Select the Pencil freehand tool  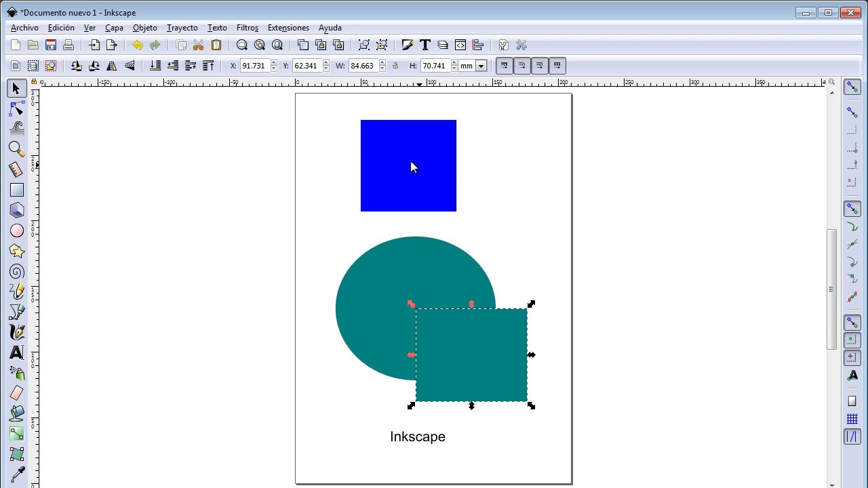17,291
